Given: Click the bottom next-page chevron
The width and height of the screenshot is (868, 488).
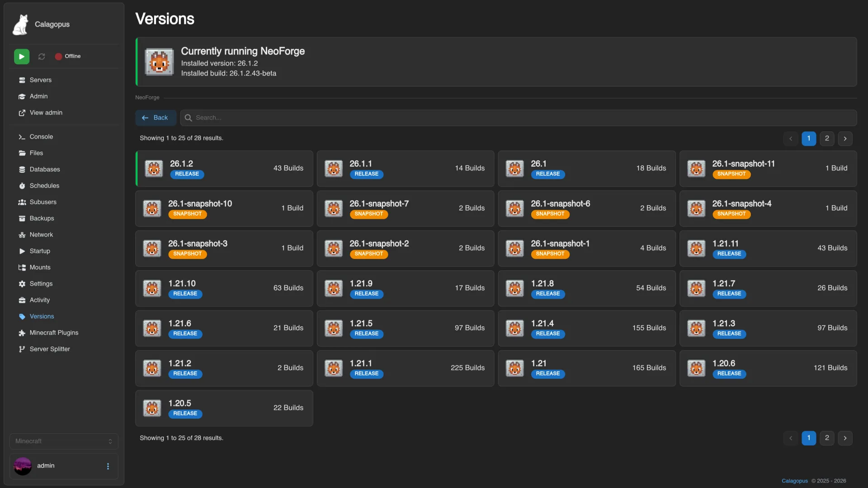Looking at the screenshot, I should (x=845, y=438).
